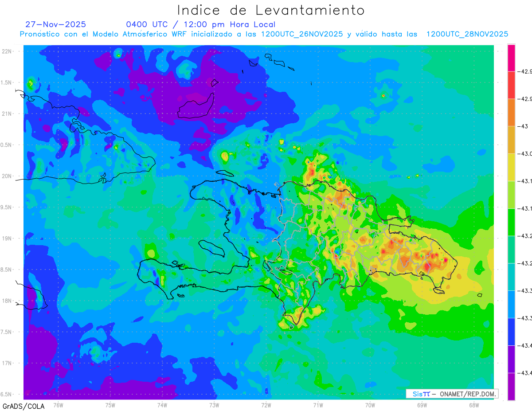This screenshot has width=532, height=411.
Task: Click the violet swatch in the legend
Action: point(511,359)
